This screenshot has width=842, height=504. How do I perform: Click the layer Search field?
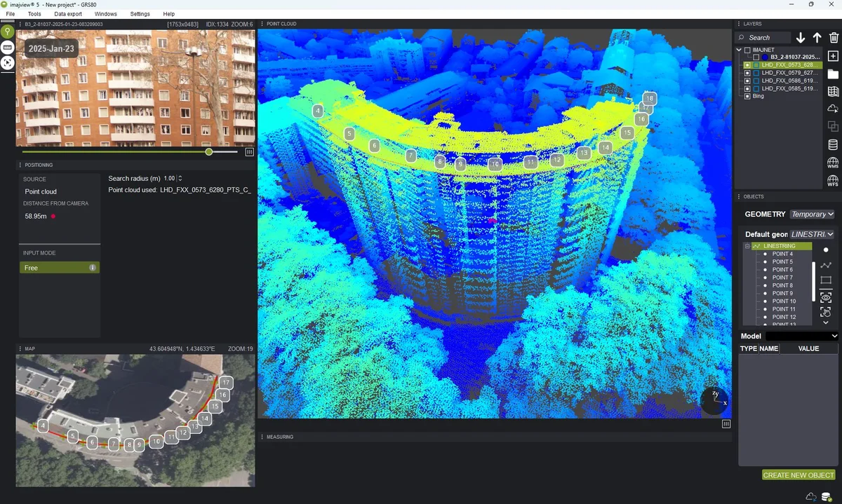763,38
